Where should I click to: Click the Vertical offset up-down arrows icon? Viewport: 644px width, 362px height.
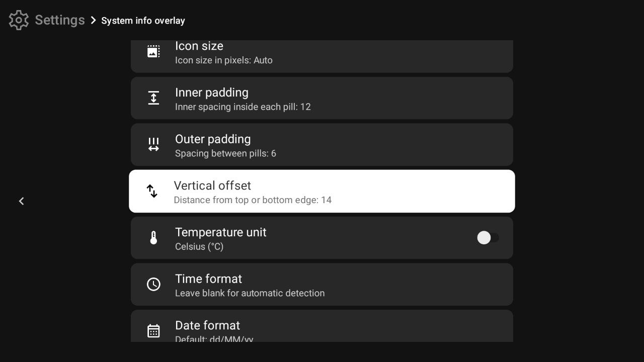point(152,191)
